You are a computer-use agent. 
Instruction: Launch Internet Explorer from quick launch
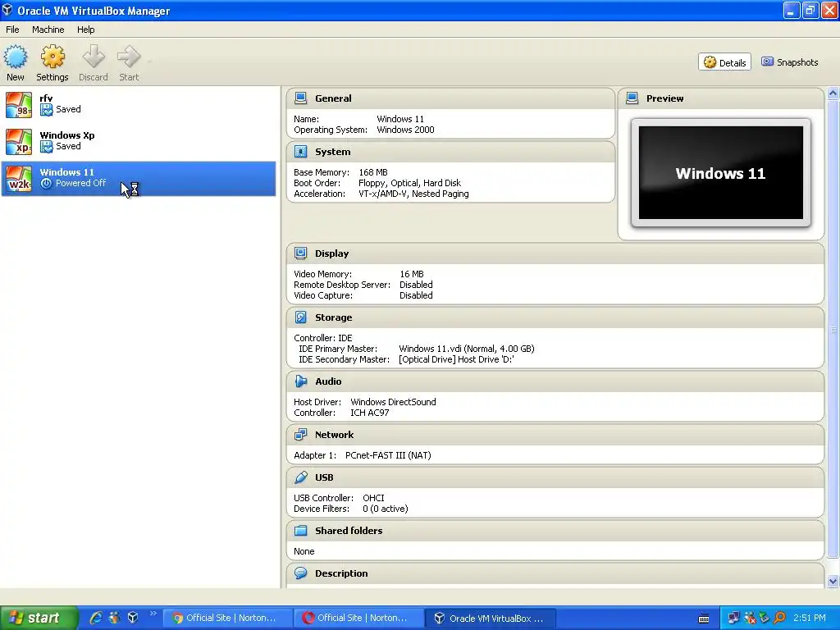click(95, 618)
